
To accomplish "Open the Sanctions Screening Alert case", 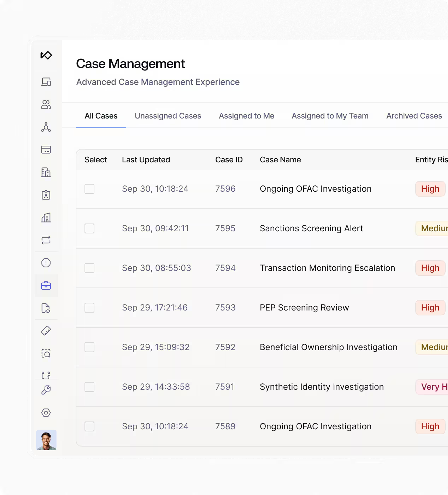I will point(311,228).
